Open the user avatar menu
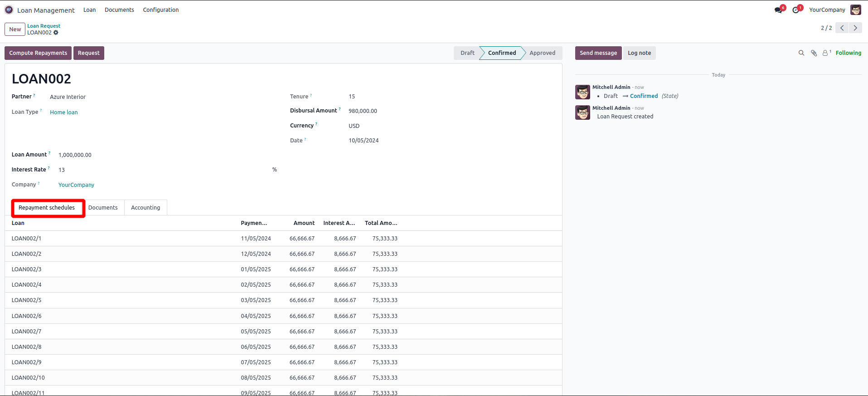Screen dimensions: 868x396 [x=856, y=10]
